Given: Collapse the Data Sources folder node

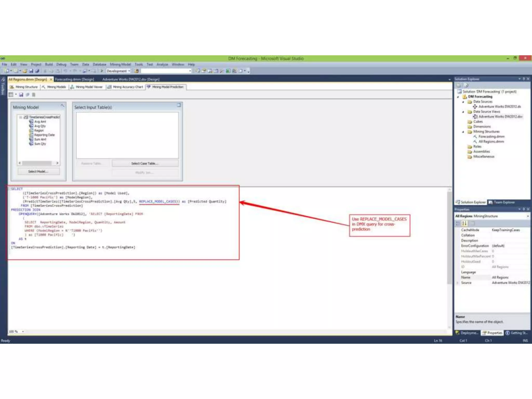Looking at the screenshot, I should (x=463, y=102).
